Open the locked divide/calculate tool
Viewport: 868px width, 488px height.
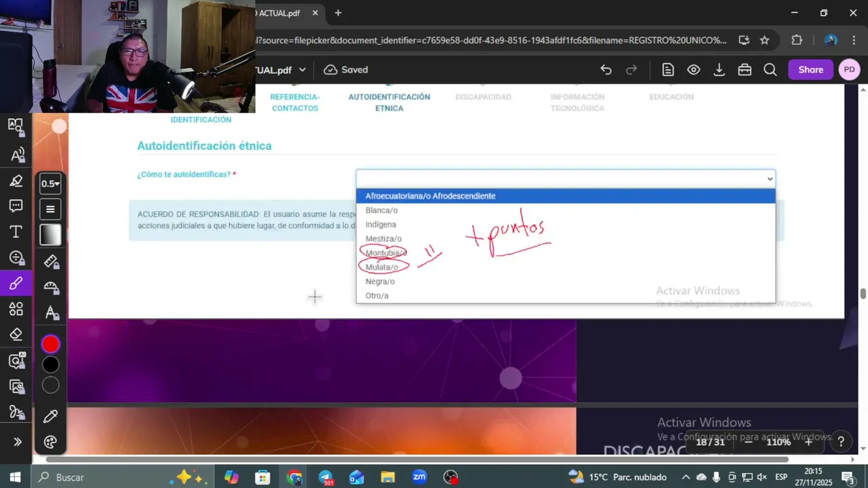click(x=16, y=258)
